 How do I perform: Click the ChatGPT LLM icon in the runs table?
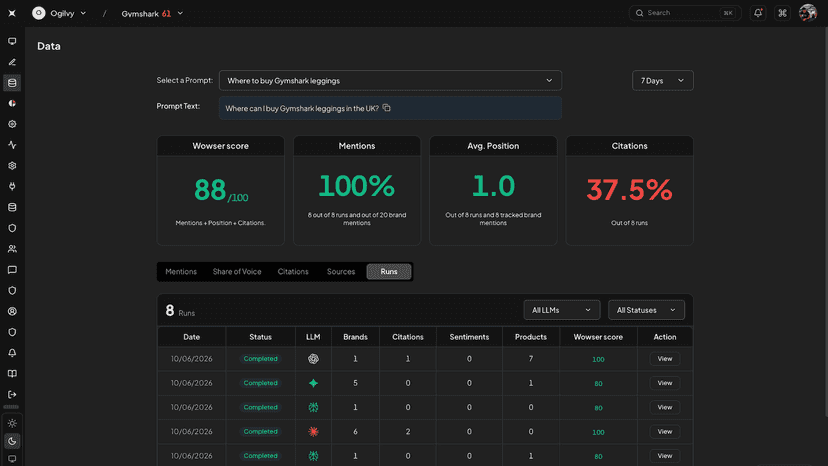pos(313,359)
